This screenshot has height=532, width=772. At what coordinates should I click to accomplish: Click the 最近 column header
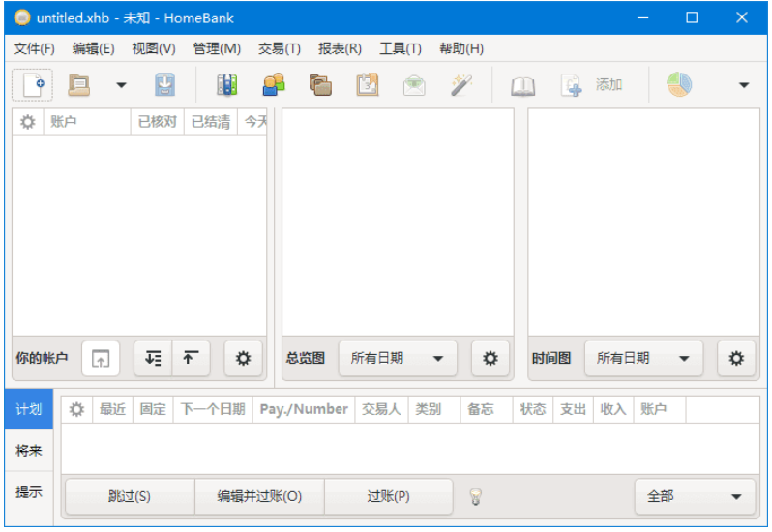click(x=113, y=409)
